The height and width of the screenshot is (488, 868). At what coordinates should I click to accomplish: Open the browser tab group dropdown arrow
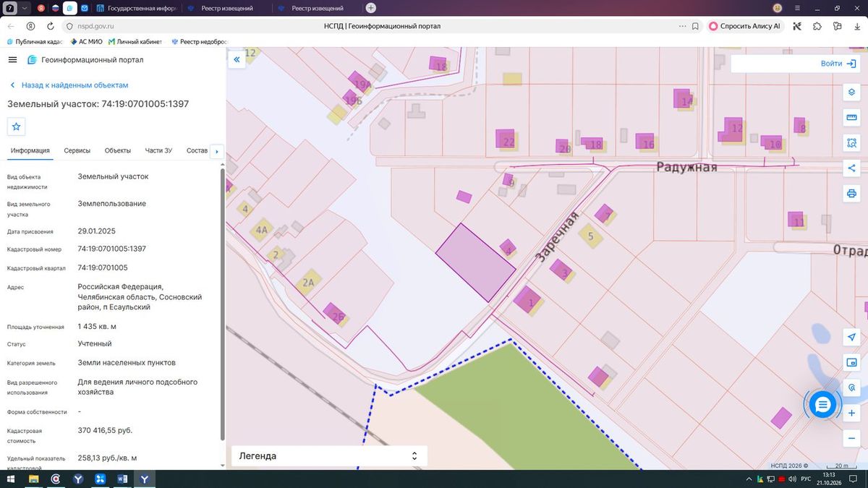[x=25, y=8]
